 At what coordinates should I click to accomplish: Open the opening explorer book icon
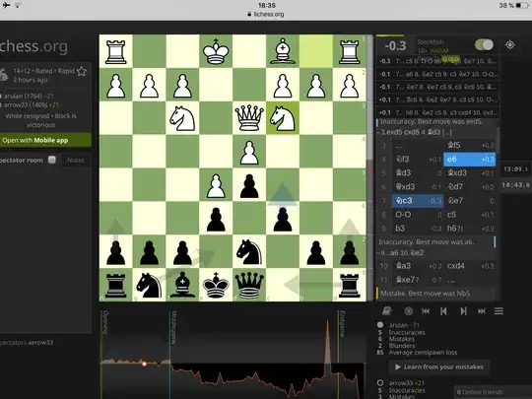point(387,310)
